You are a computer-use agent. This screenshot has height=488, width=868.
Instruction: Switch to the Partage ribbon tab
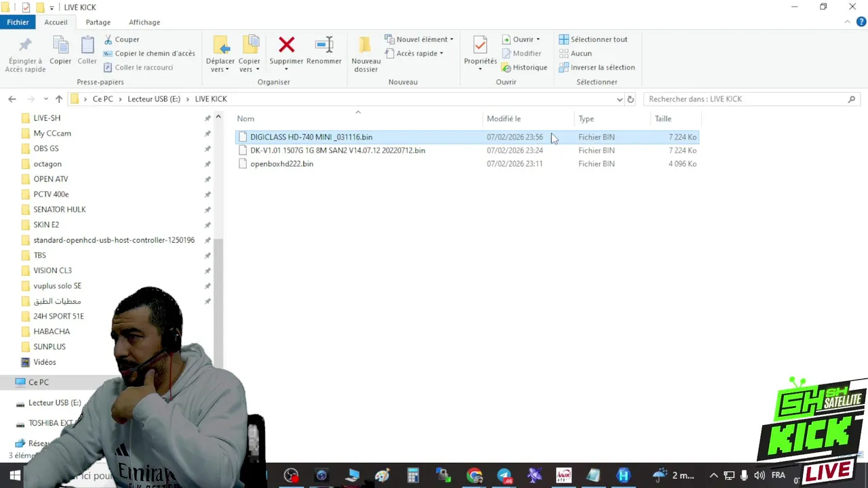98,22
